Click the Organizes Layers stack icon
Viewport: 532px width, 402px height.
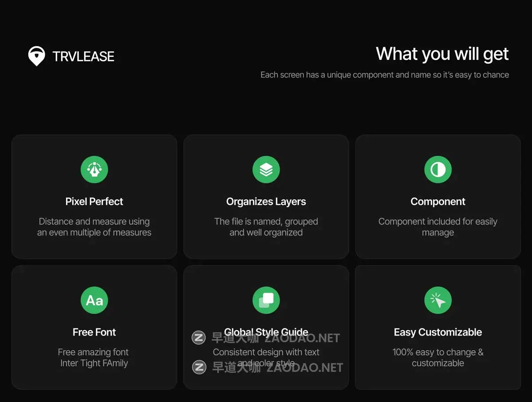(x=266, y=169)
